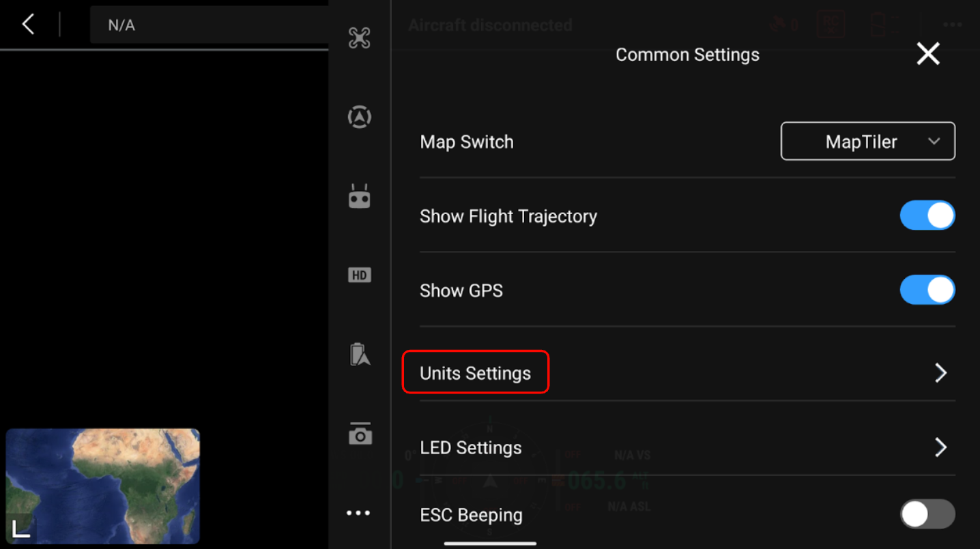Screen dimensions: 980x549
Task: Open the aircraft flight controller settings icon
Action: point(360,38)
